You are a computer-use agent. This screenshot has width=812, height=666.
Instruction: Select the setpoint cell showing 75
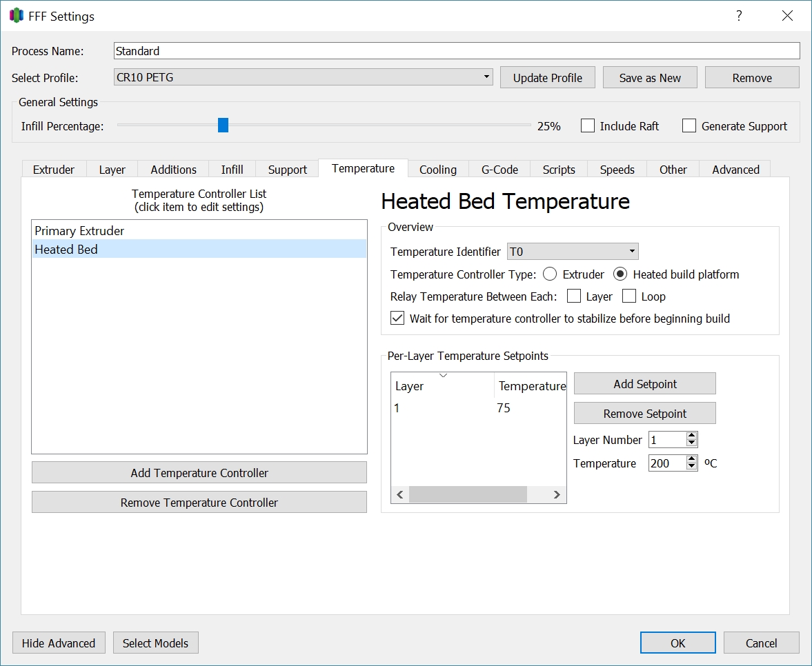point(504,407)
